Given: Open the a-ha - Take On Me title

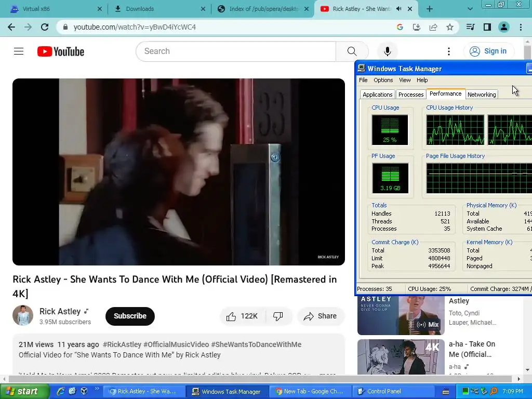Looking at the screenshot, I should coord(472,349).
